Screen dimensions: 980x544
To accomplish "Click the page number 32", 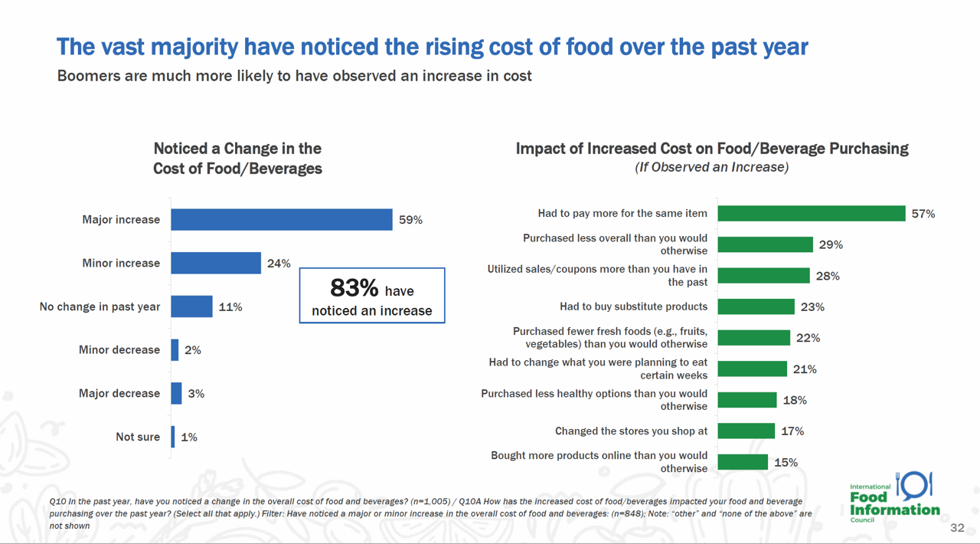I will coord(957,528).
